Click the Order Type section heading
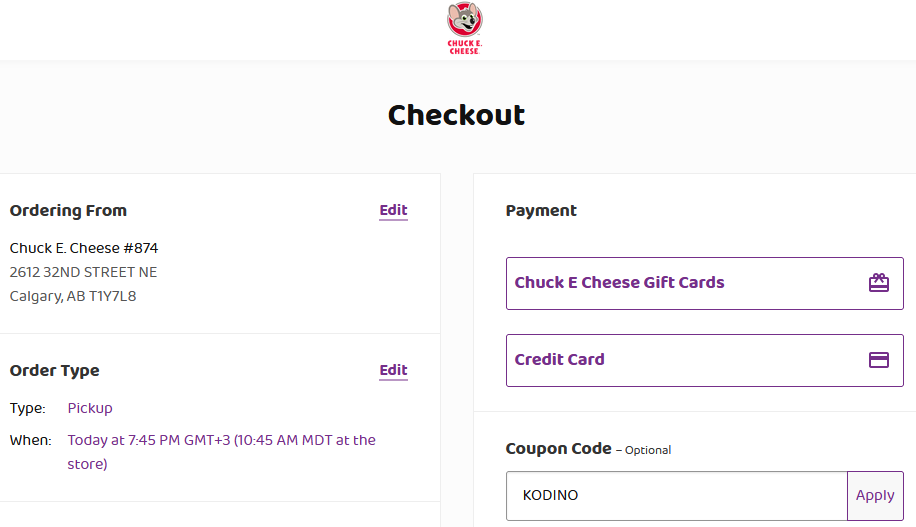This screenshot has height=527, width=916. [x=54, y=370]
